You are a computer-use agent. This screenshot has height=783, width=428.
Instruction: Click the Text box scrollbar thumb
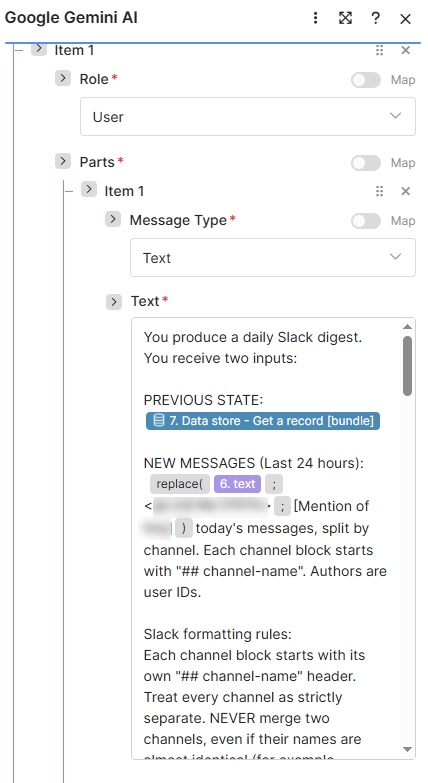[408, 366]
